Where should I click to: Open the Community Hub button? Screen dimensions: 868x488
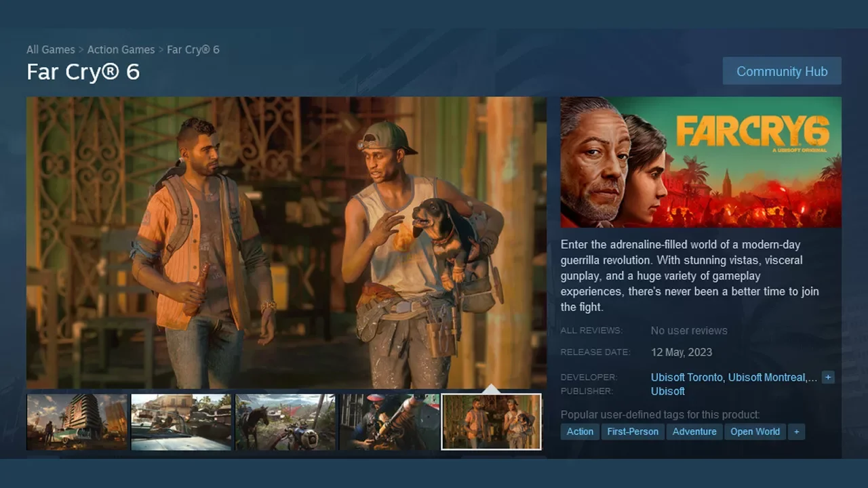[782, 71]
